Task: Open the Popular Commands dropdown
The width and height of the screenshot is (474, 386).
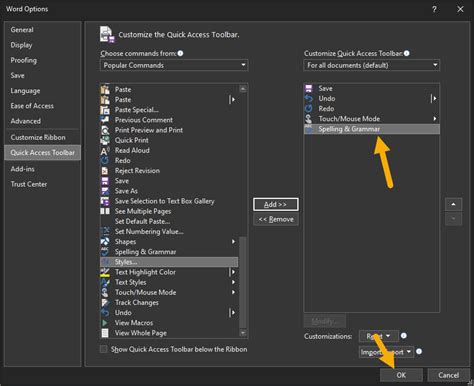Action: pyautogui.click(x=174, y=65)
